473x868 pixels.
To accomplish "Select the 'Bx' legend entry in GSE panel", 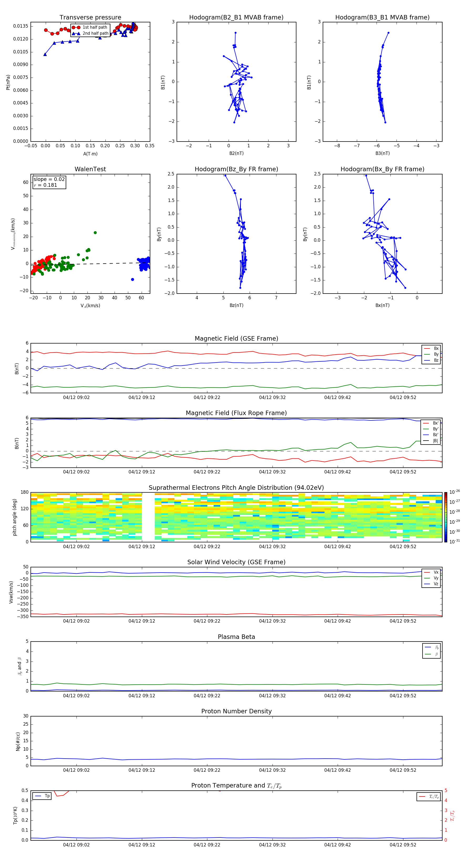I will (431, 349).
